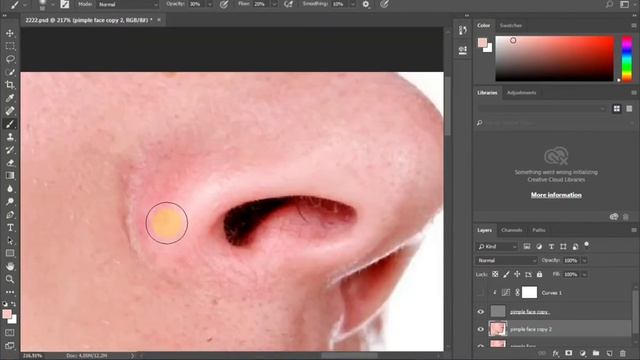
Task: Delete the selected layer
Action: pyautogui.click(x=623, y=353)
